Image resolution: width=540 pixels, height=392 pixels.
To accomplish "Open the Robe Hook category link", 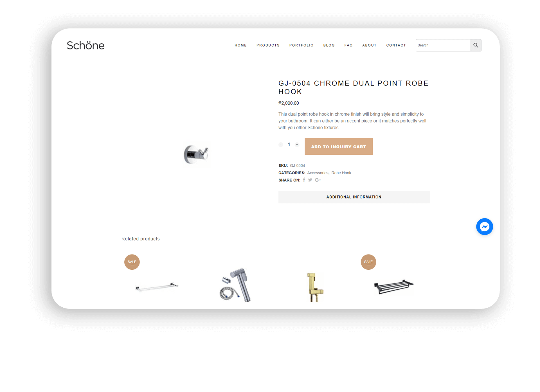I will 341,173.
